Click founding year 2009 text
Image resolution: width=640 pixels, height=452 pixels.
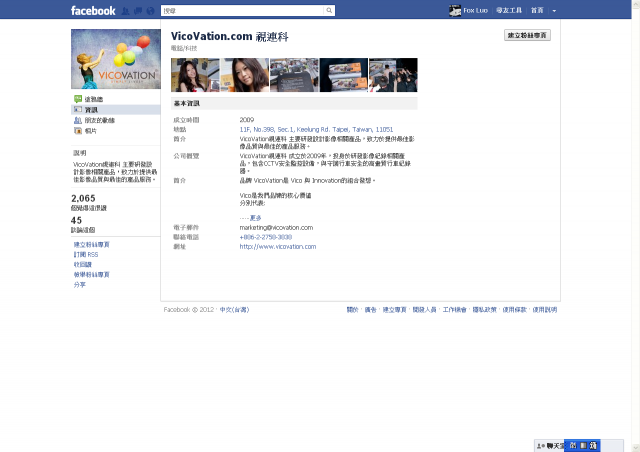pos(247,120)
